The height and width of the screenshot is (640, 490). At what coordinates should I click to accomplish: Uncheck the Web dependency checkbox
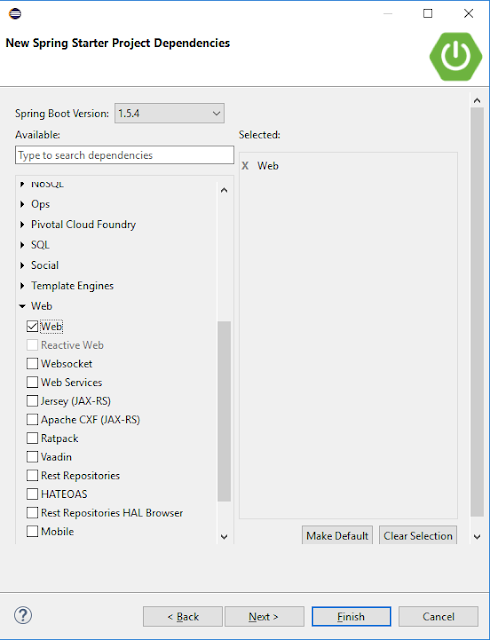32,326
